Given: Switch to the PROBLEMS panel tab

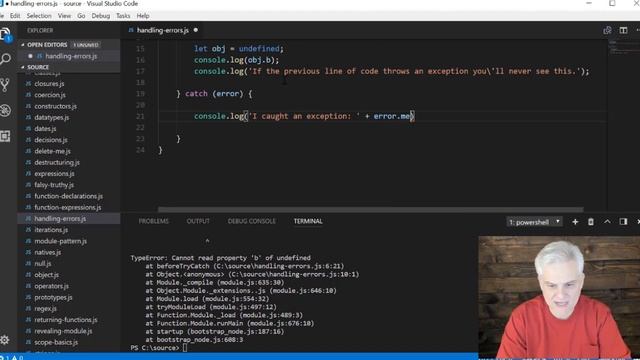Looking at the screenshot, I should pos(153,221).
